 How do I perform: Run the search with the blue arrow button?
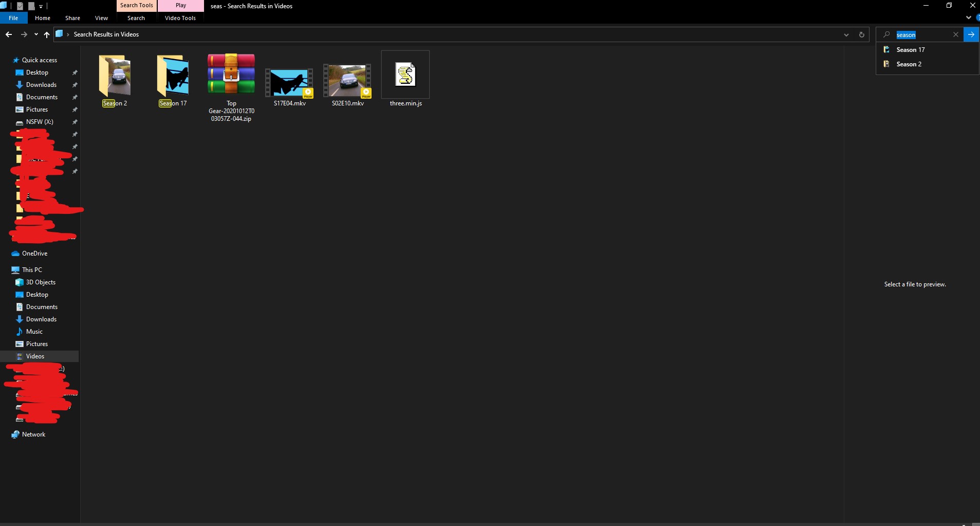tap(971, 35)
